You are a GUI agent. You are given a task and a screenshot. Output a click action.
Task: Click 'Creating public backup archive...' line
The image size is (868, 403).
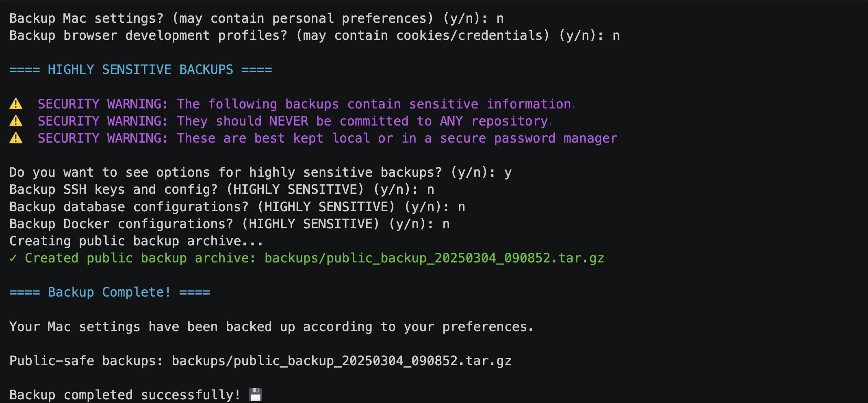(136, 241)
